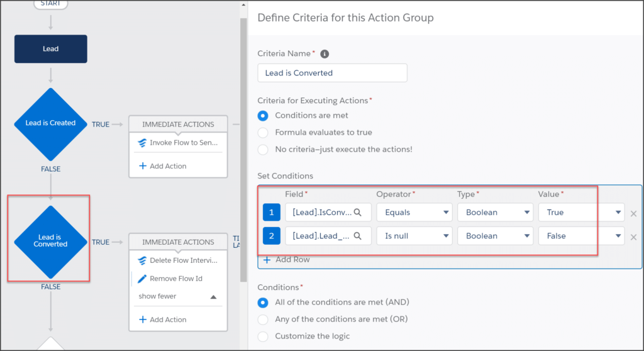The width and height of the screenshot is (644, 351).
Task: Open row 1 Boolean type dropdown
Action: coord(496,212)
